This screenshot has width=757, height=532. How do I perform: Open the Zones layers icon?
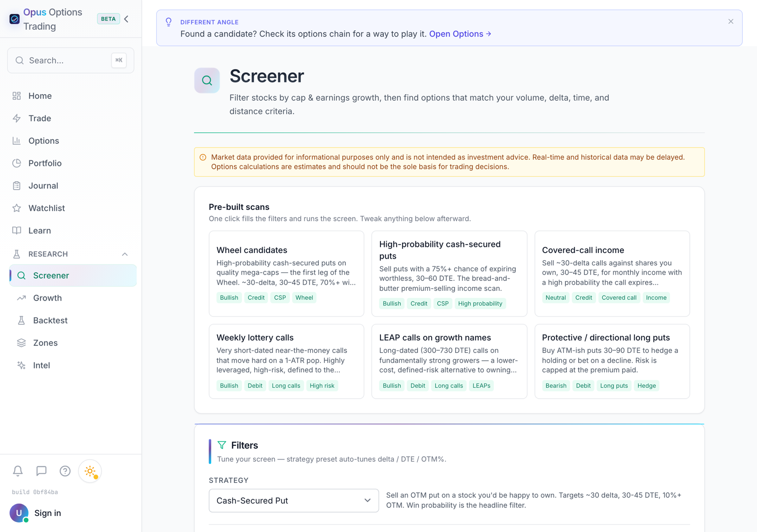pos(21,343)
